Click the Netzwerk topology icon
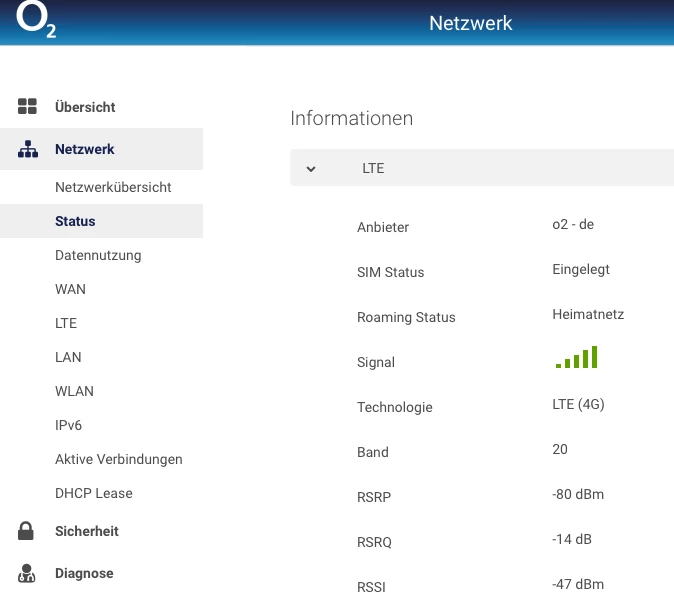674x605 pixels. 27,150
